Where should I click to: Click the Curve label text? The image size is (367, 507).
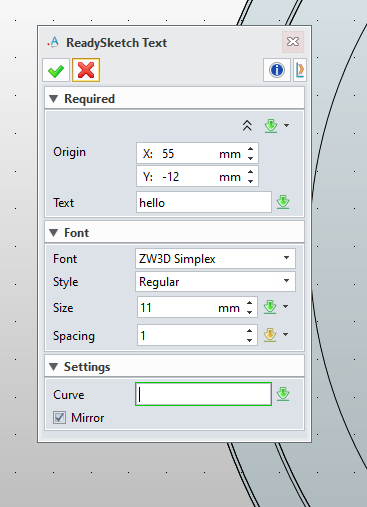(69, 395)
